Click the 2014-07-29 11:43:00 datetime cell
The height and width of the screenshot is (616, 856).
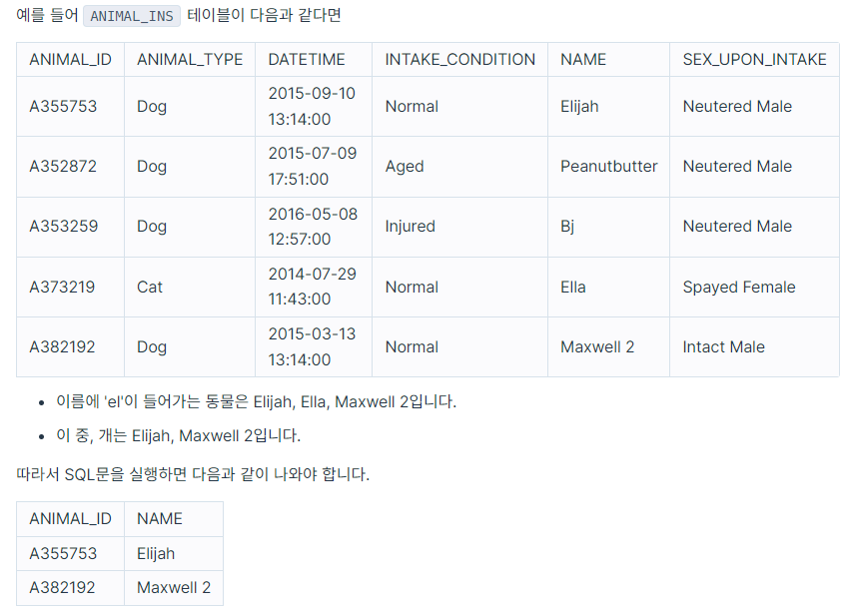314,287
